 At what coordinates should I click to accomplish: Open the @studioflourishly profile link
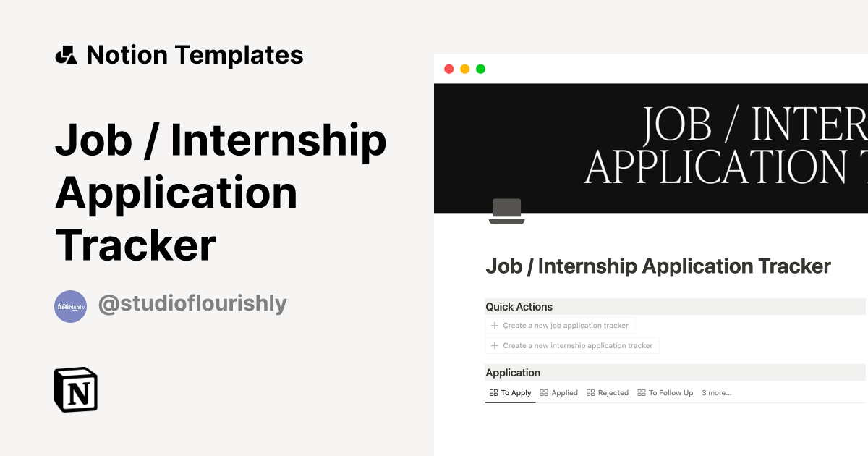click(x=192, y=305)
